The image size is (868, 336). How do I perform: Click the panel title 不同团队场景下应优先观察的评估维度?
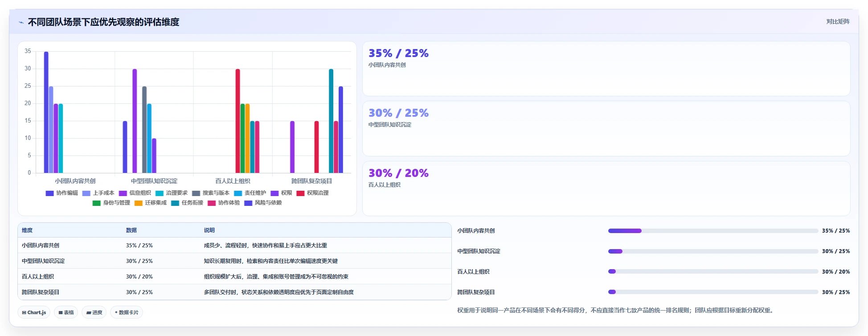coord(104,22)
